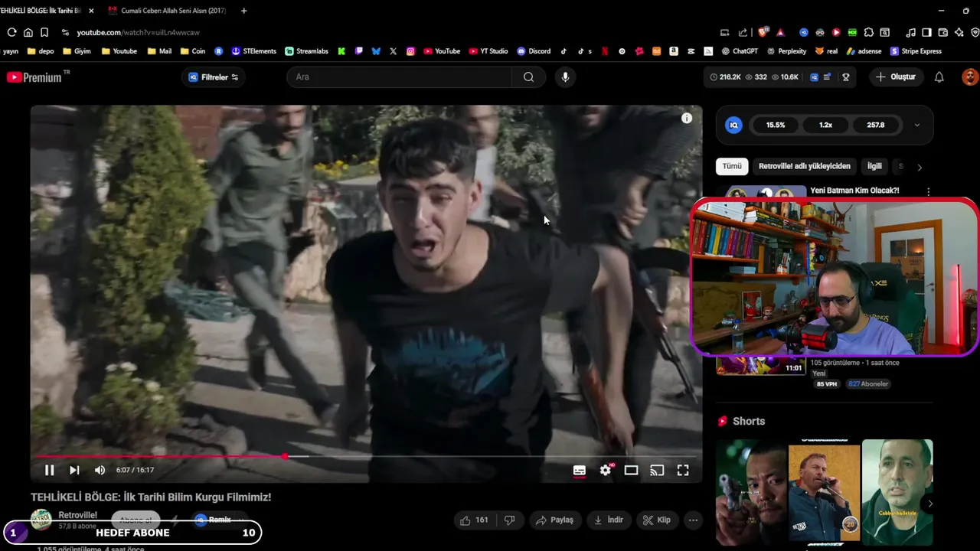Dislike this video
The width and height of the screenshot is (980, 551).
509,520
